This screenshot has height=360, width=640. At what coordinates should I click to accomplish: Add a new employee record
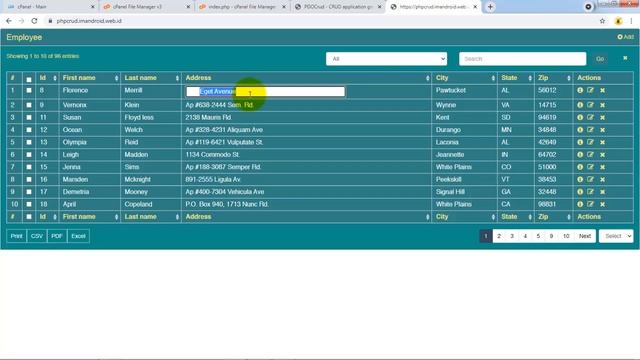point(625,37)
